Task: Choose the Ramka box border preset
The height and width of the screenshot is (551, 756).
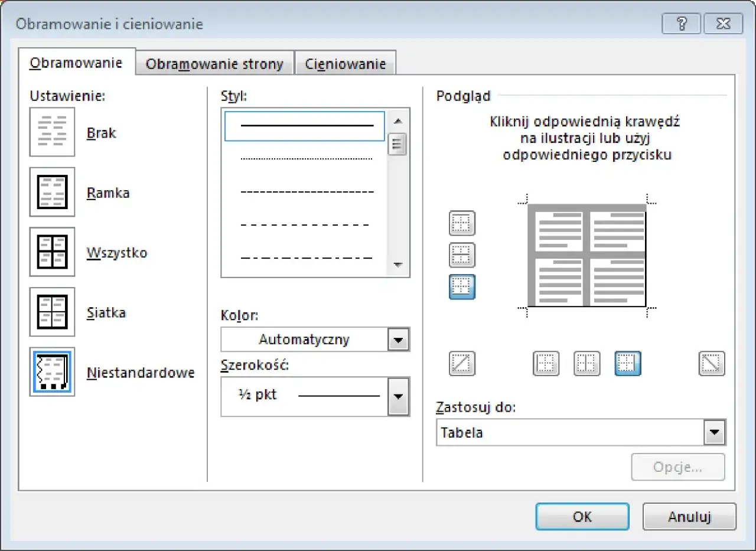Action: 52,192
